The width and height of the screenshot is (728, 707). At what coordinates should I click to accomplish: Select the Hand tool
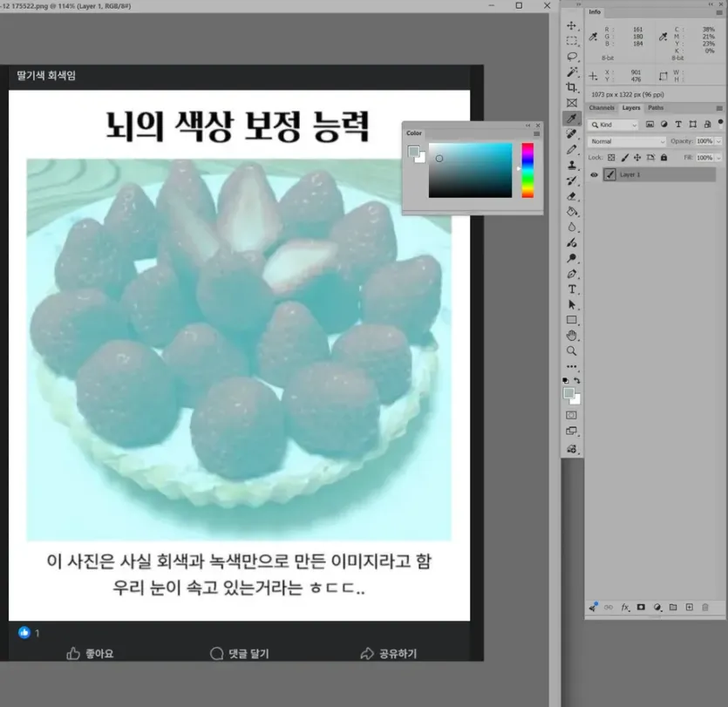coord(572,335)
